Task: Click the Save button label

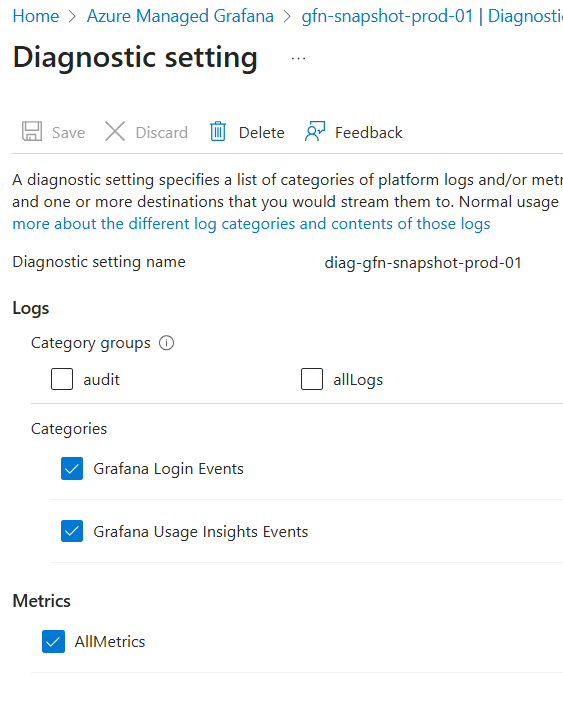Action: point(68,132)
